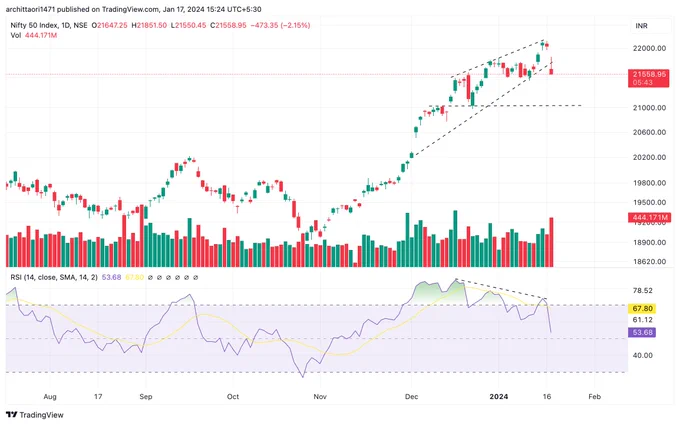Click the yellow 67.80 tag on RSI axis
680x425 pixels.
[x=642, y=309]
